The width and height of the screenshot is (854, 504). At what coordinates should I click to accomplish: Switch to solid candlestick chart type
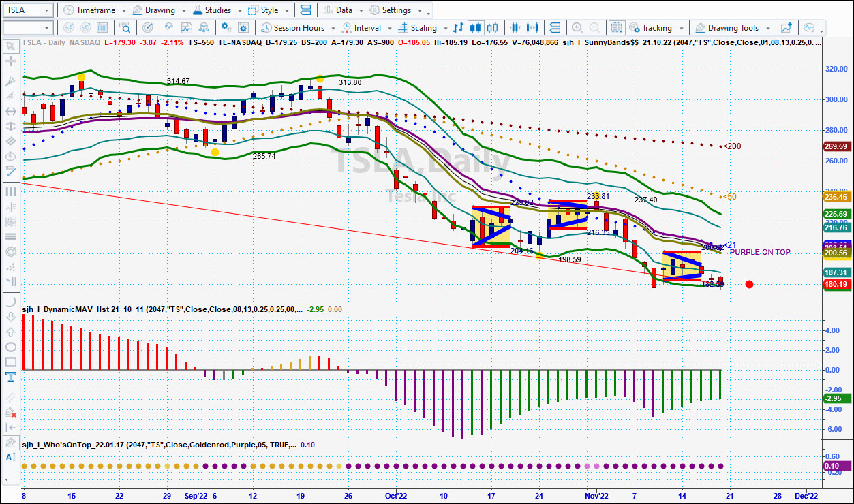(x=475, y=28)
